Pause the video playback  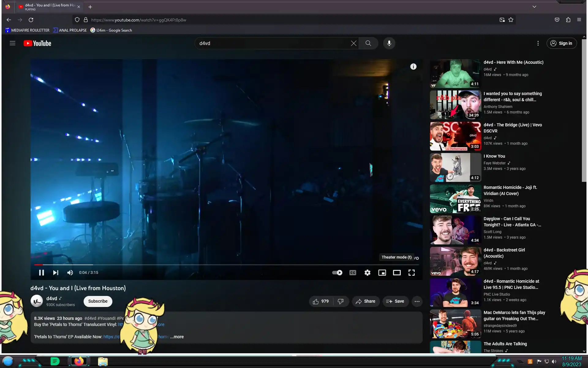[x=41, y=273]
